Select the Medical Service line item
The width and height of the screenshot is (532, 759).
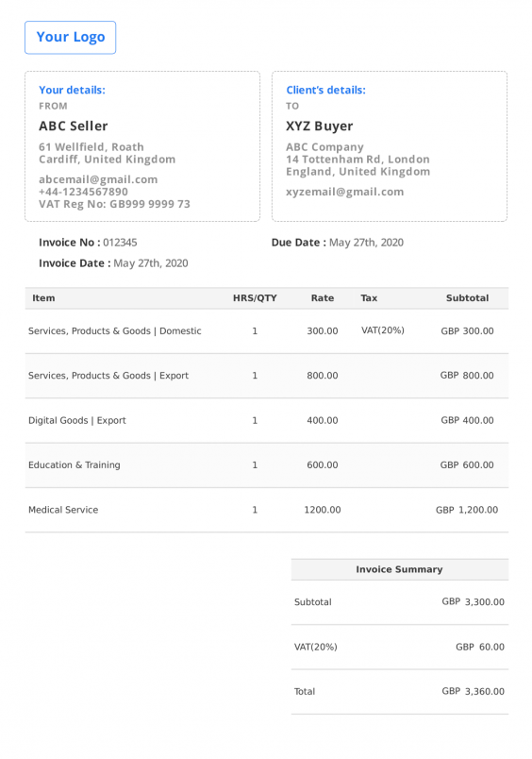tap(63, 510)
